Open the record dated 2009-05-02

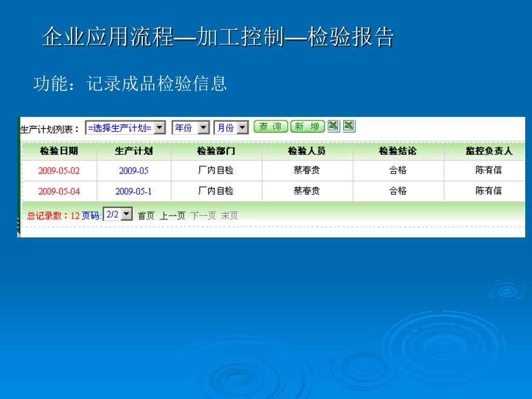(x=59, y=170)
